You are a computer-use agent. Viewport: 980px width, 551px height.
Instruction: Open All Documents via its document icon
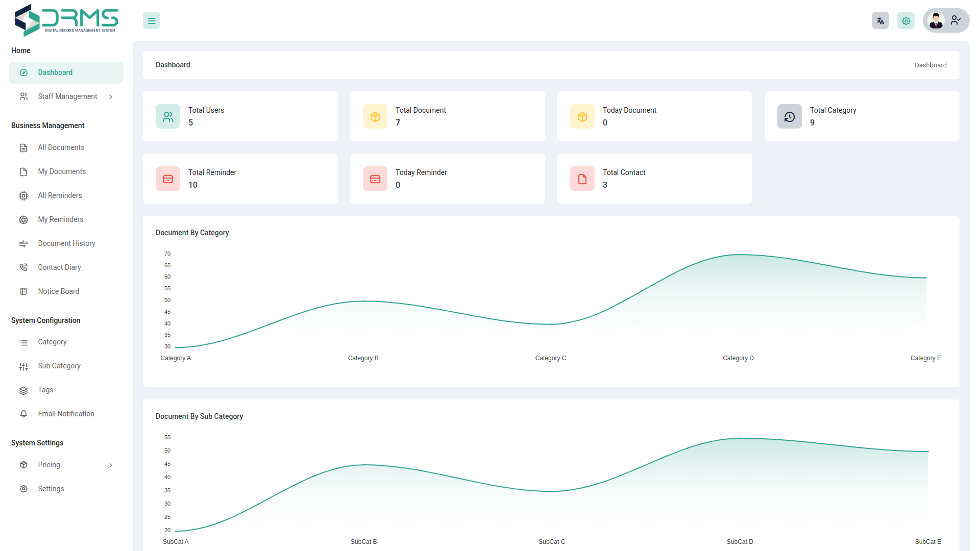coord(23,147)
